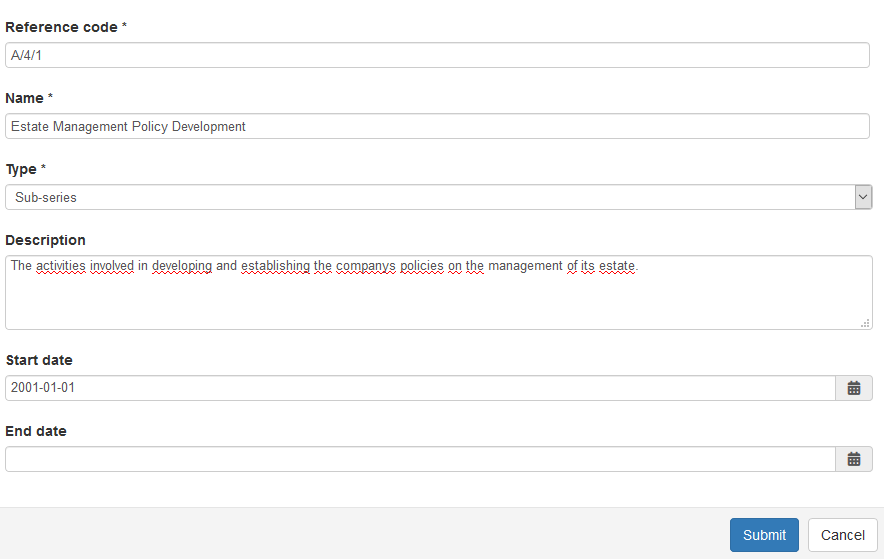The height and width of the screenshot is (559, 884).
Task: Grab the Description textarea resize handle
Action: pyautogui.click(x=865, y=323)
